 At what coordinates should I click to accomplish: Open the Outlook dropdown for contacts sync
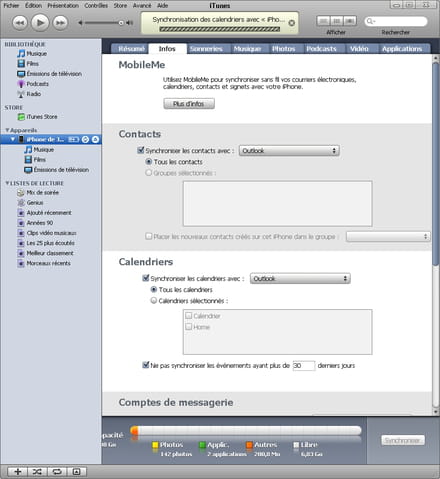289,151
